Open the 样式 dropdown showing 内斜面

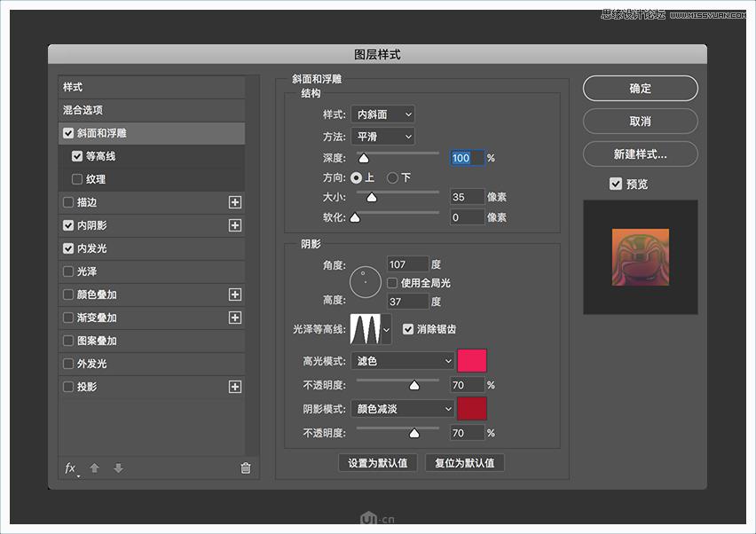382,114
